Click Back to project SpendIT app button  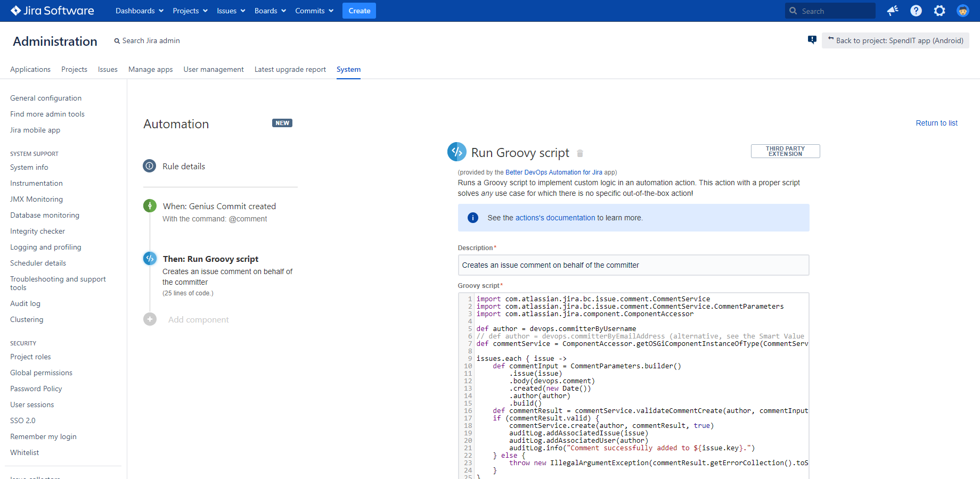coord(895,40)
